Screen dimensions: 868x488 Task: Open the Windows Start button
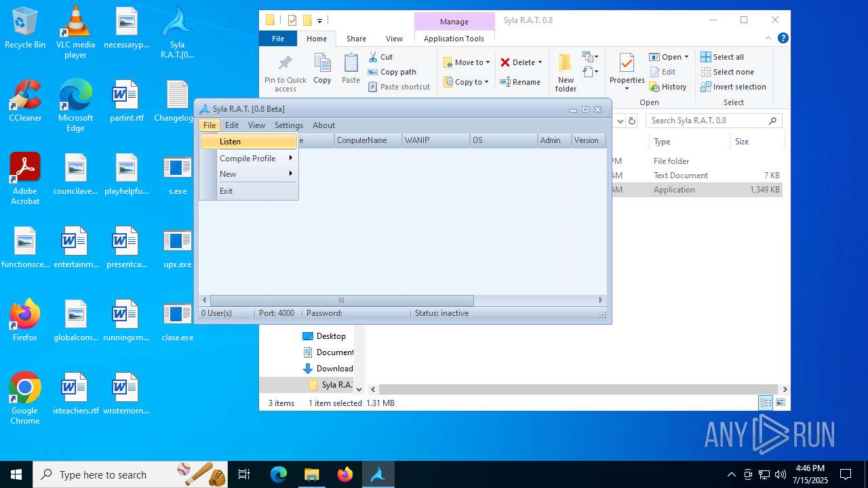point(16,474)
